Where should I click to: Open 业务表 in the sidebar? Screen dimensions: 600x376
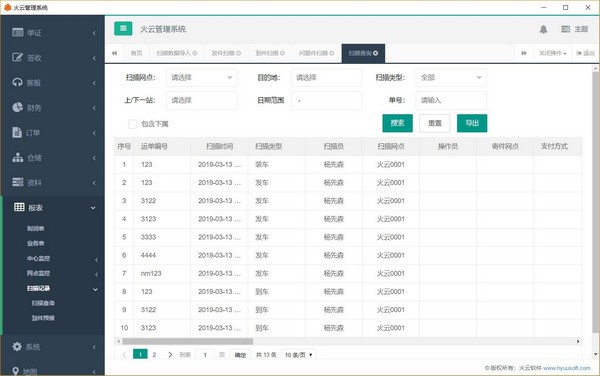click(36, 243)
